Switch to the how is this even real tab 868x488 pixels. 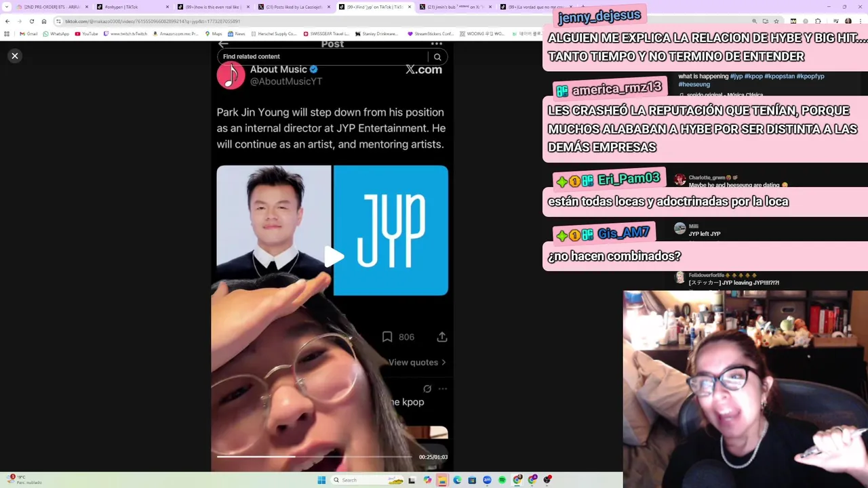(x=213, y=7)
